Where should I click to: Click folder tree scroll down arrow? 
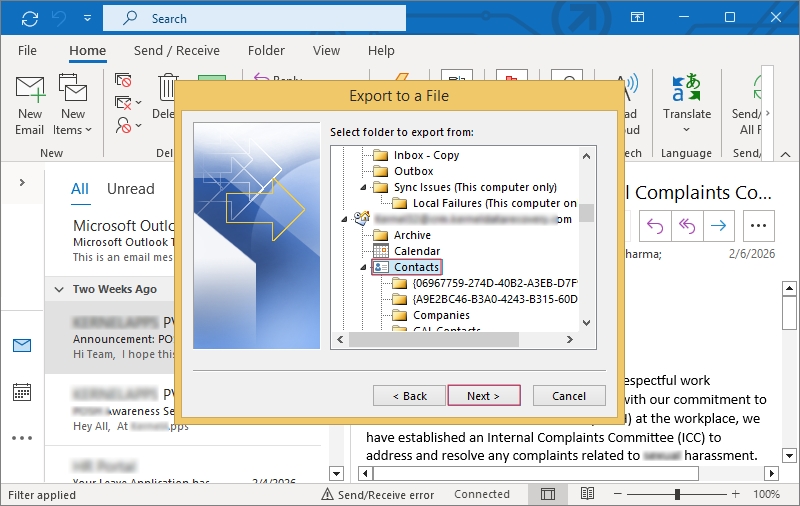pyautogui.click(x=587, y=322)
